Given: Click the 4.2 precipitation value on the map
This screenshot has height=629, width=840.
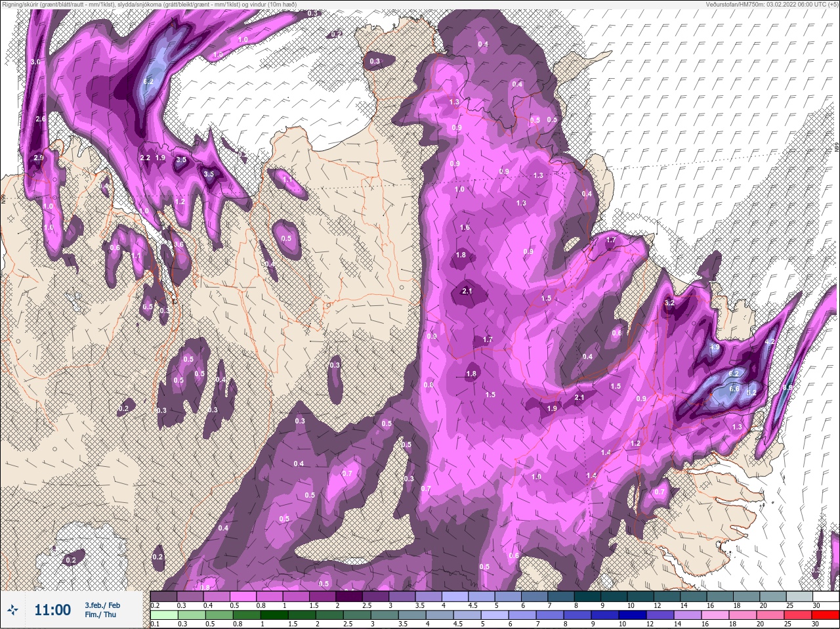Looking at the screenshot, I should pos(770,341).
